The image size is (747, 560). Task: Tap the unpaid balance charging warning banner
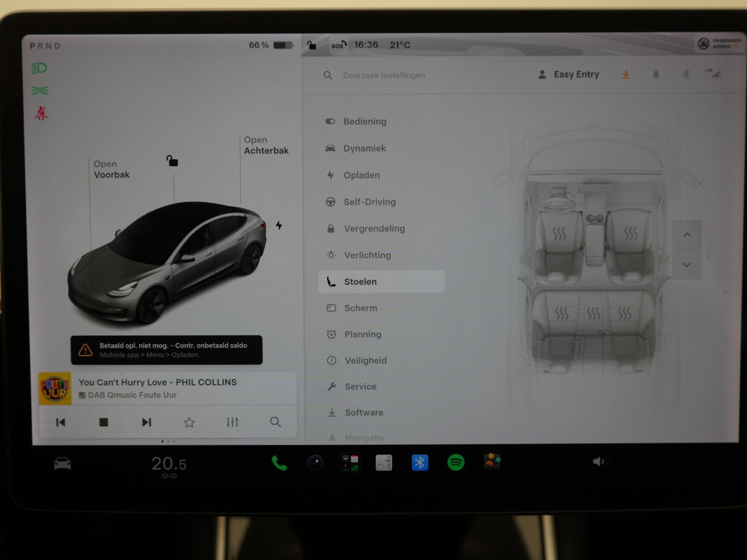coord(167,350)
